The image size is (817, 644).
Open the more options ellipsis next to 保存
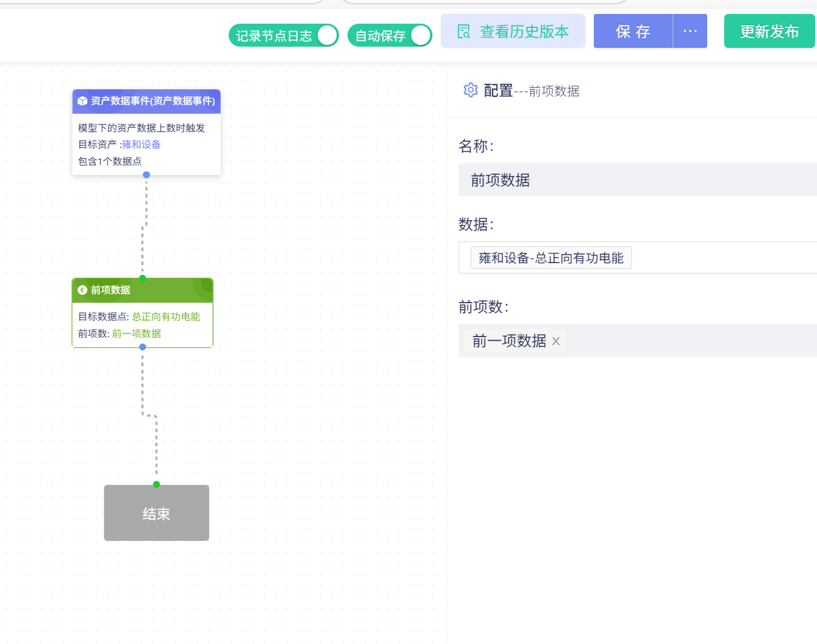[690, 31]
